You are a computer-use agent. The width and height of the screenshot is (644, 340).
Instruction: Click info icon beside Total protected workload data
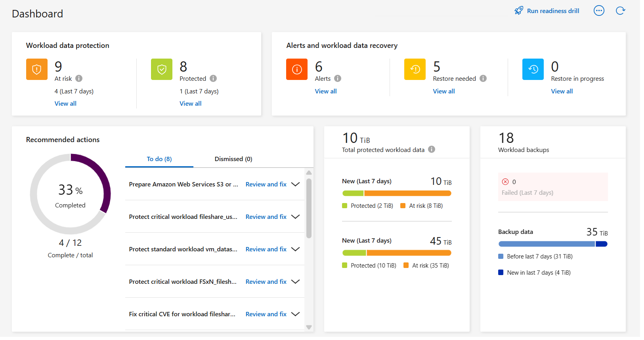click(432, 149)
